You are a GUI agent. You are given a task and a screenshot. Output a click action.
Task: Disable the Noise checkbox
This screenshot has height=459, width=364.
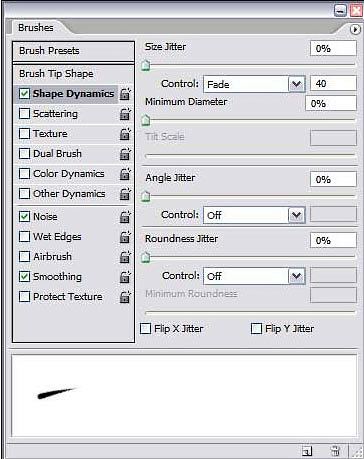[x=24, y=217]
